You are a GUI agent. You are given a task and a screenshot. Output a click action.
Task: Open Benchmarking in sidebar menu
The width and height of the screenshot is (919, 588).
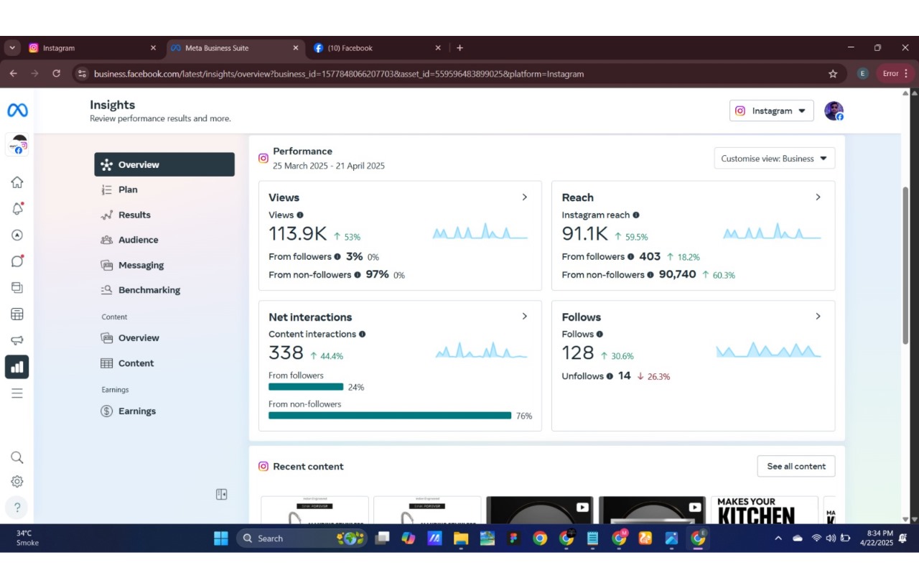click(x=149, y=290)
